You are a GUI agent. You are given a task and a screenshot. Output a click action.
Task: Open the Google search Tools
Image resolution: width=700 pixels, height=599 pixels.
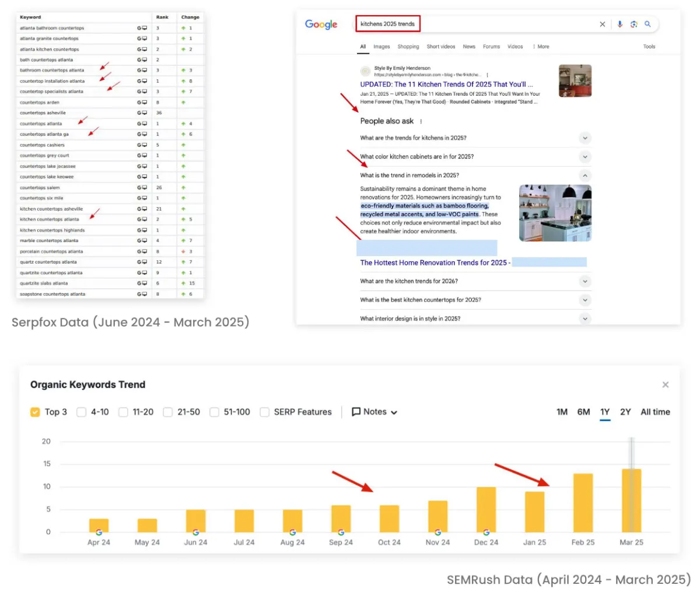click(x=649, y=47)
